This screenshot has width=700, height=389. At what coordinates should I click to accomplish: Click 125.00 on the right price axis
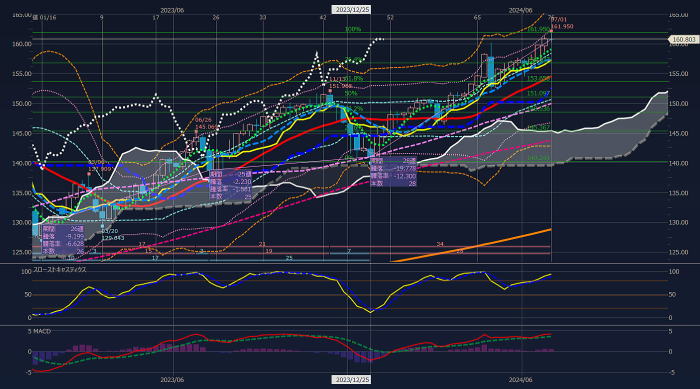(679, 252)
